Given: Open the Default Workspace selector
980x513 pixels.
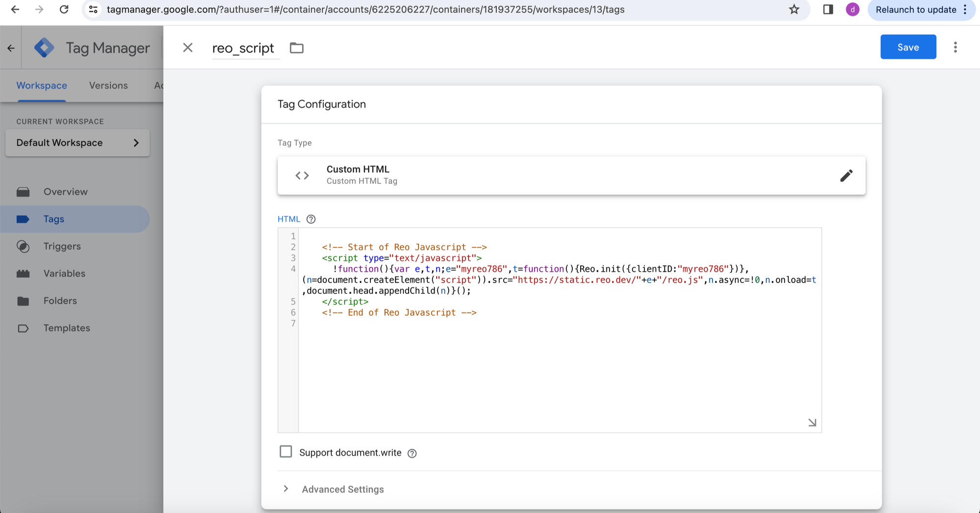Looking at the screenshot, I should [77, 143].
